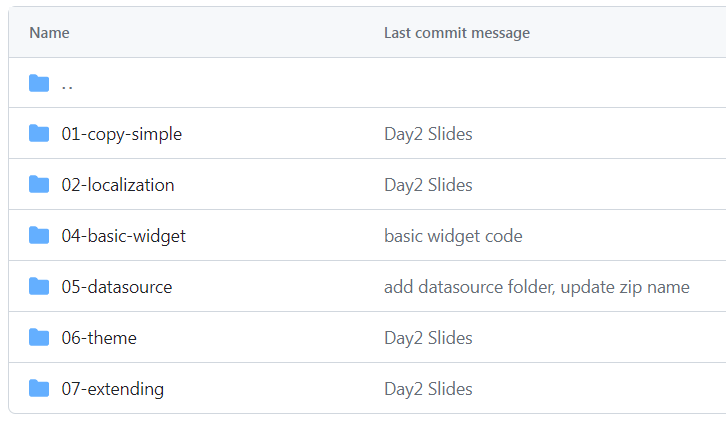Click the 05-datasource folder icon

[x=39, y=287]
